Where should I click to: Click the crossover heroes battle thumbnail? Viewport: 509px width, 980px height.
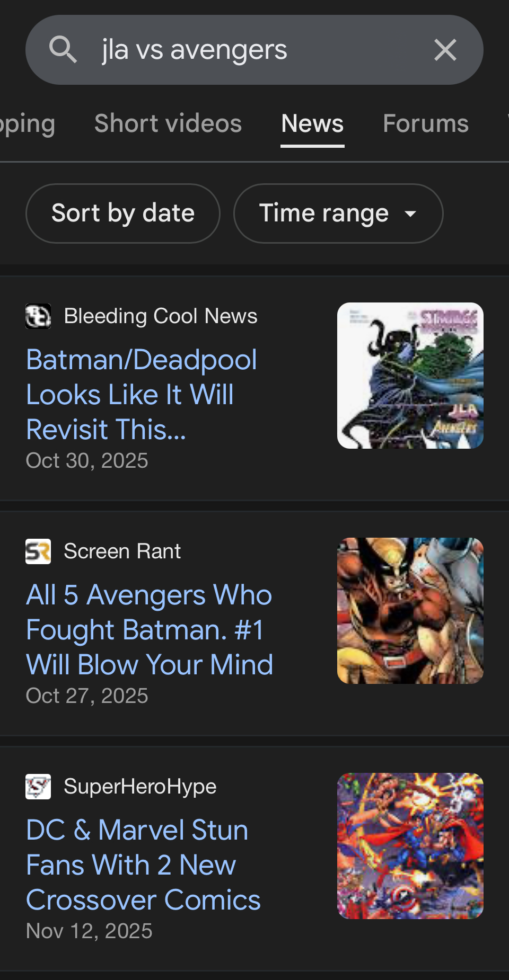point(410,846)
